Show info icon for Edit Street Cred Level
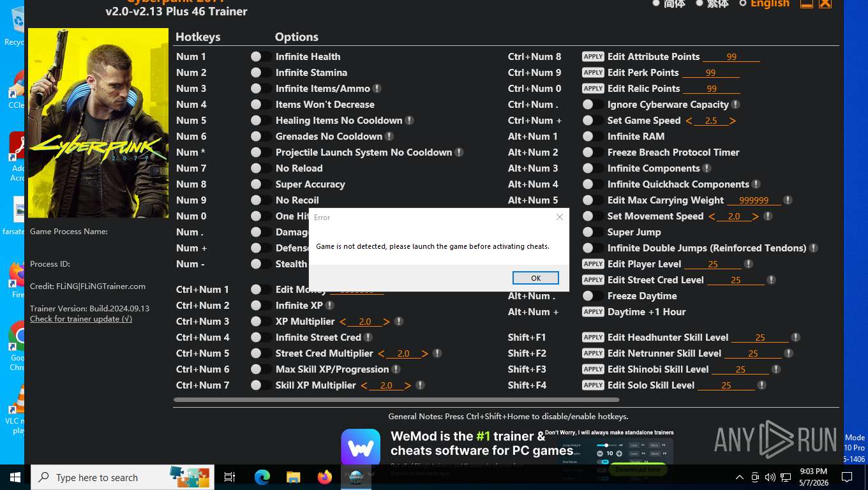Image resolution: width=868 pixels, height=490 pixels. [x=772, y=280]
